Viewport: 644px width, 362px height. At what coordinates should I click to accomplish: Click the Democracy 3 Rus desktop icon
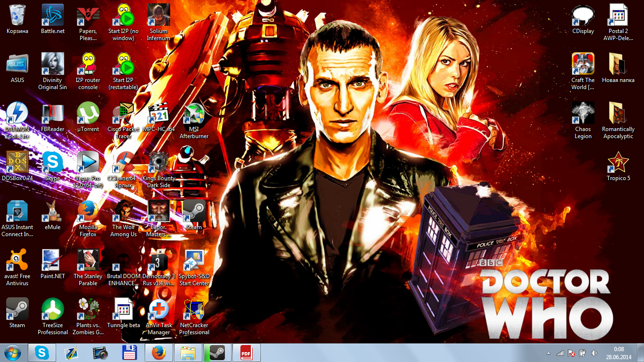click(x=159, y=268)
